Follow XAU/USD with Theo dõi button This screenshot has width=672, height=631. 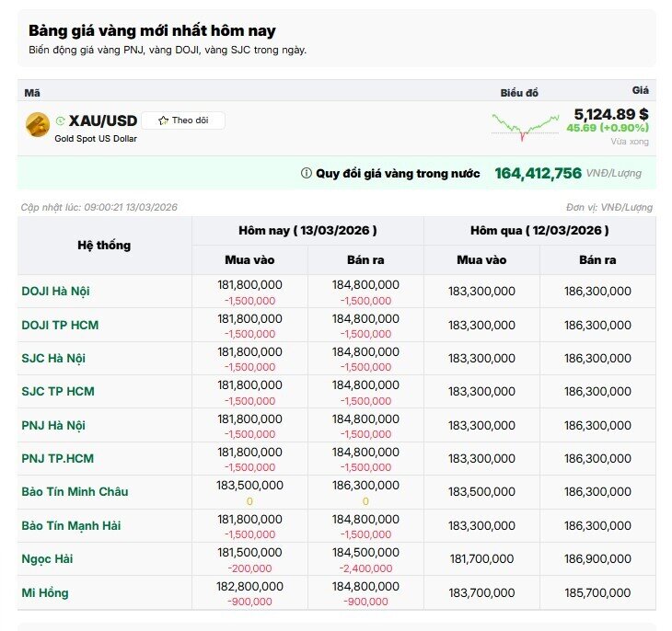point(183,120)
